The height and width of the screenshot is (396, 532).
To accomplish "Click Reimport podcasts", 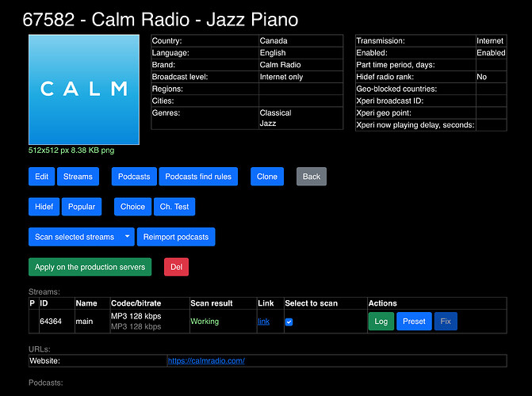I will (x=176, y=237).
